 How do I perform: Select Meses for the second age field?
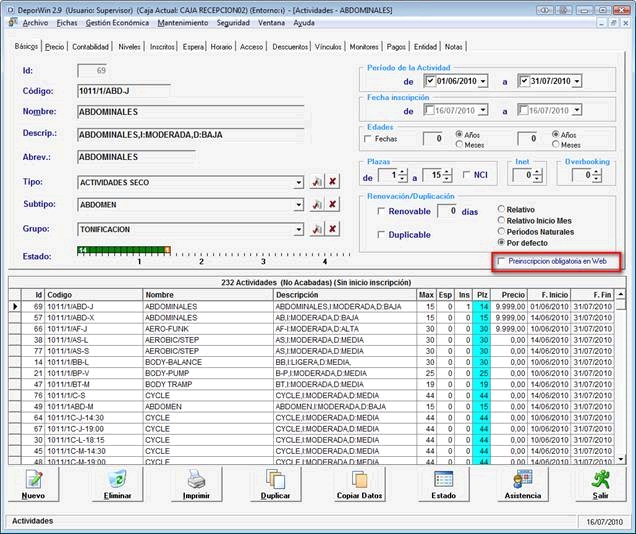(556, 144)
